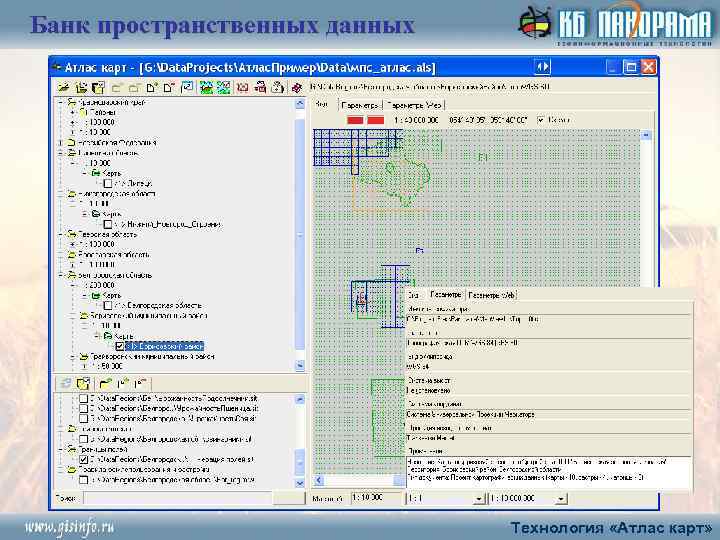The height and width of the screenshot is (540, 720).
Task: Uncheck the file under the Границы полей folder
Action: click(x=84, y=459)
